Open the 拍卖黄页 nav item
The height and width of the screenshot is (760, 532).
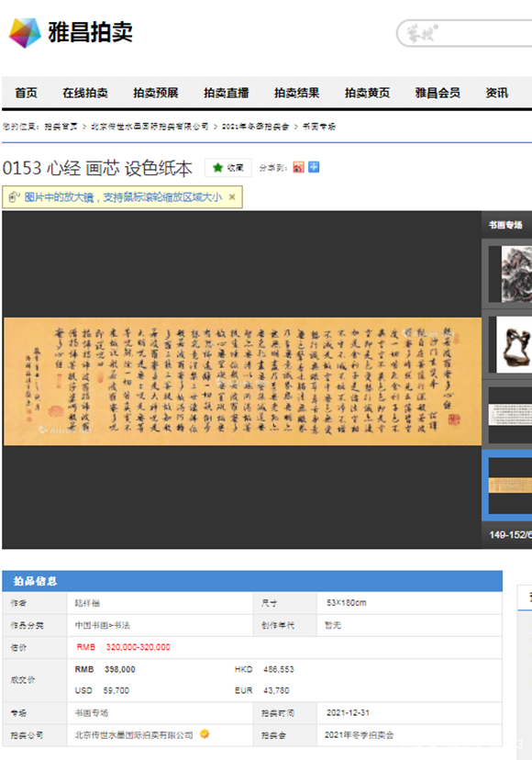[367, 93]
